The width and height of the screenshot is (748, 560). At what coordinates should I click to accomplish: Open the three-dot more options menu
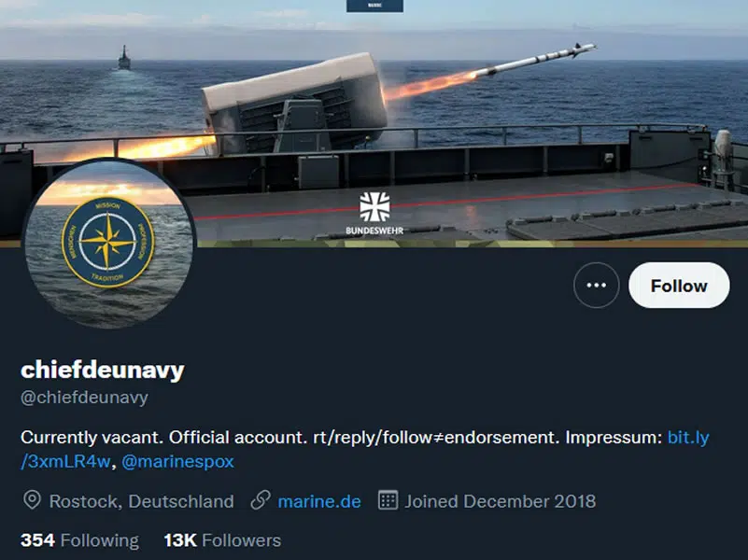point(597,285)
